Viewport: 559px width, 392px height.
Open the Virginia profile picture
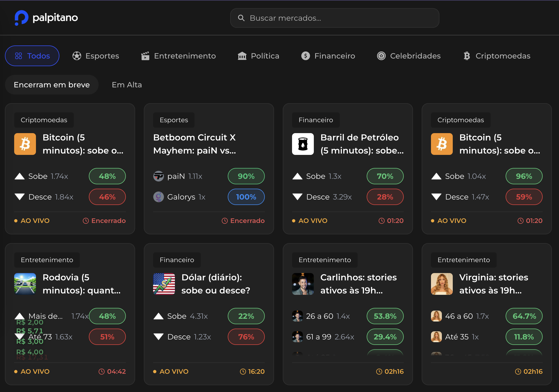click(442, 284)
